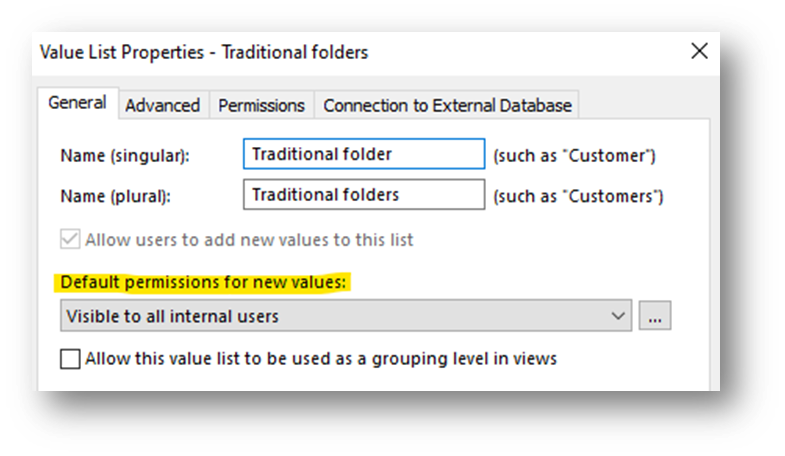Click the 'Name (singular):' label
Image resolution: width=785 pixels, height=456 pixels.
click(x=125, y=156)
